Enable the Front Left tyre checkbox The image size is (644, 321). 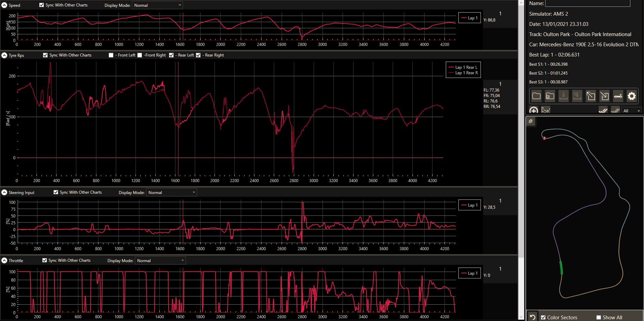pyautogui.click(x=111, y=55)
